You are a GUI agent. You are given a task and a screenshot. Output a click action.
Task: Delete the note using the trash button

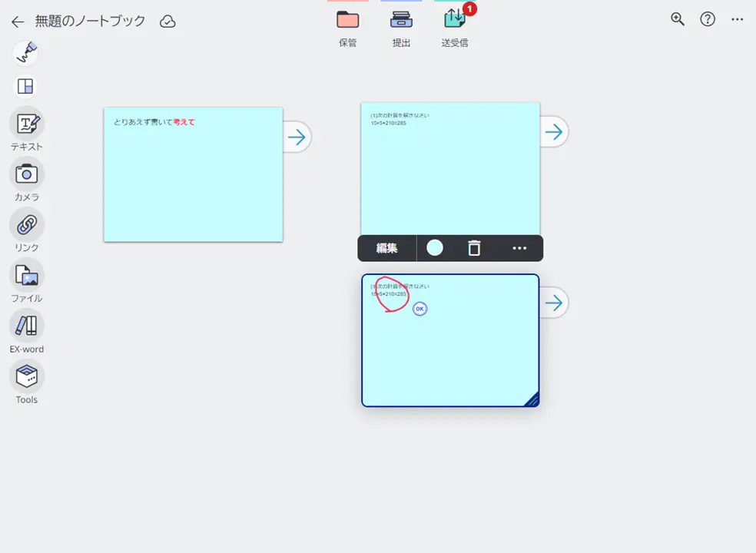tap(474, 247)
